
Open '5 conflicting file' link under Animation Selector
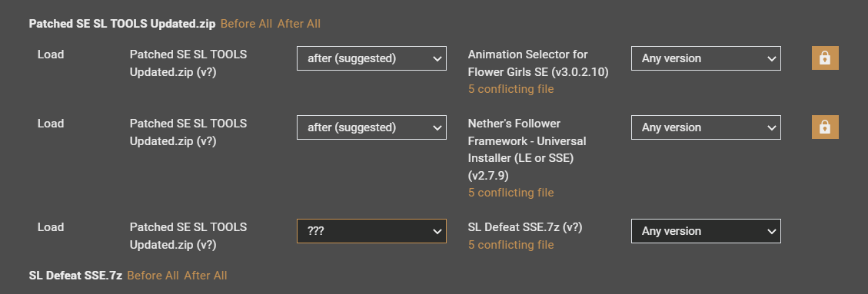tap(511, 89)
